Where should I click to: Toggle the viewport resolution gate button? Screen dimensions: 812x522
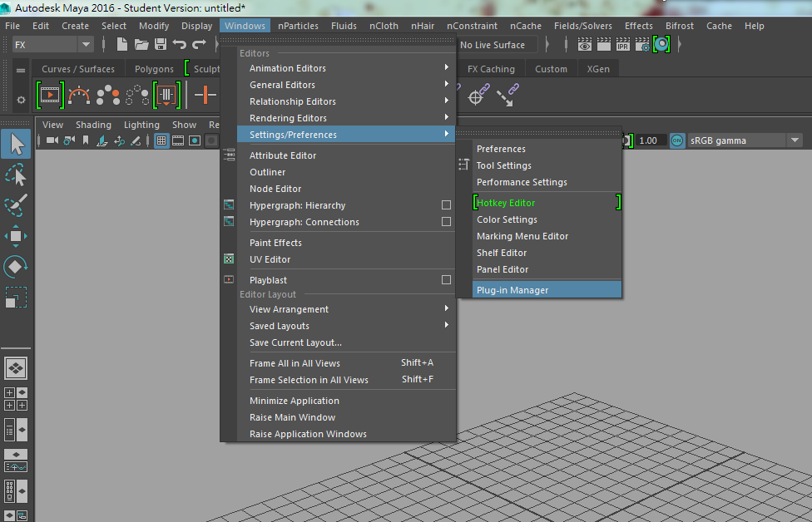[195, 140]
